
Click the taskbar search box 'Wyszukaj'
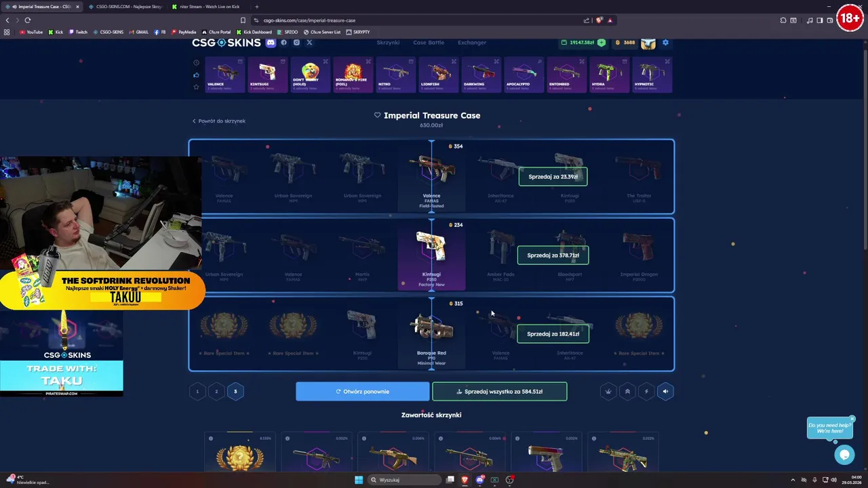[x=403, y=480]
